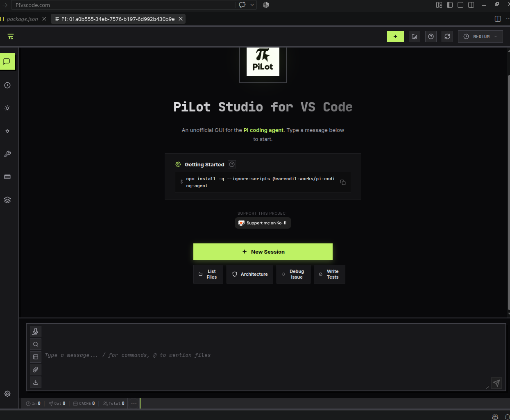Open the wrench tools icon in sidebar
The width and height of the screenshot is (510, 420).
(x=7, y=154)
